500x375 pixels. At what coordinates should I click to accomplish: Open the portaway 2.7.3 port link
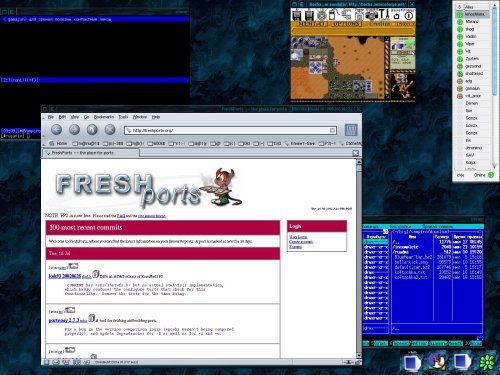[x=64, y=320]
